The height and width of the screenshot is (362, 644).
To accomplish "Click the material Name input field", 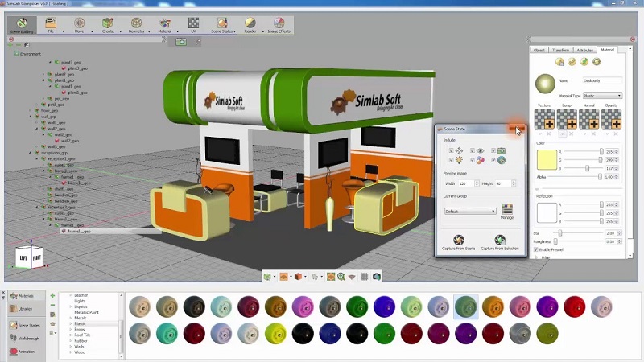I will tap(601, 80).
